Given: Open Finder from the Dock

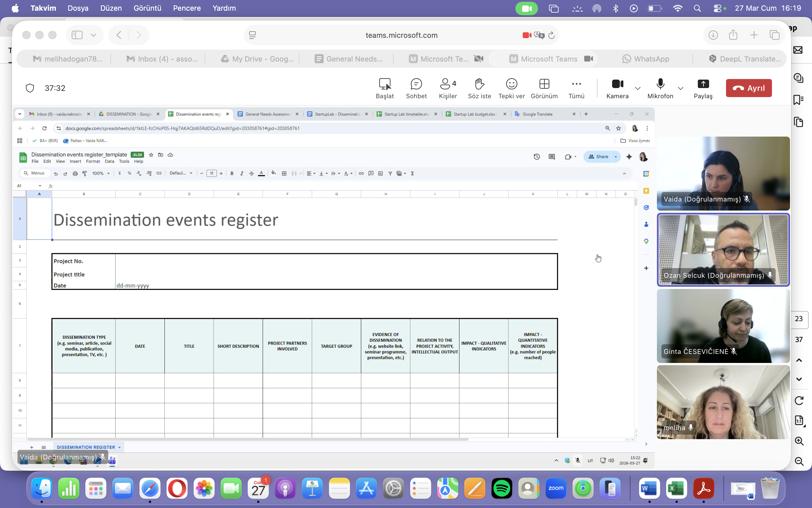Looking at the screenshot, I should click(x=42, y=488).
